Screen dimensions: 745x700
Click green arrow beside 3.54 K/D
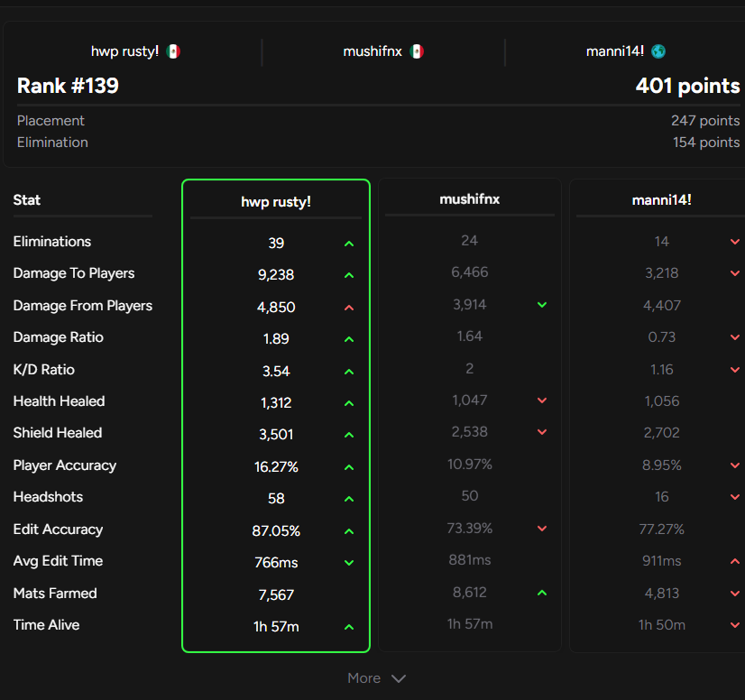[349, 372]
